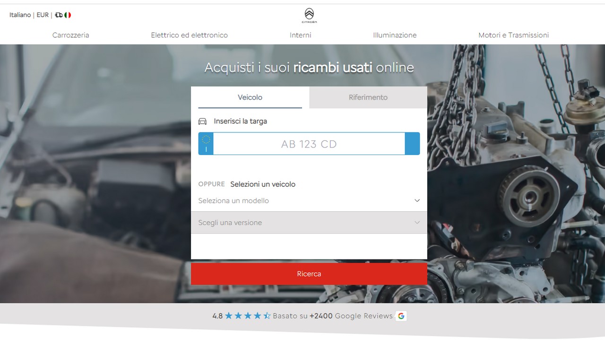
Task: Open the Carrozzeria menu
Action: coord(70,35)
